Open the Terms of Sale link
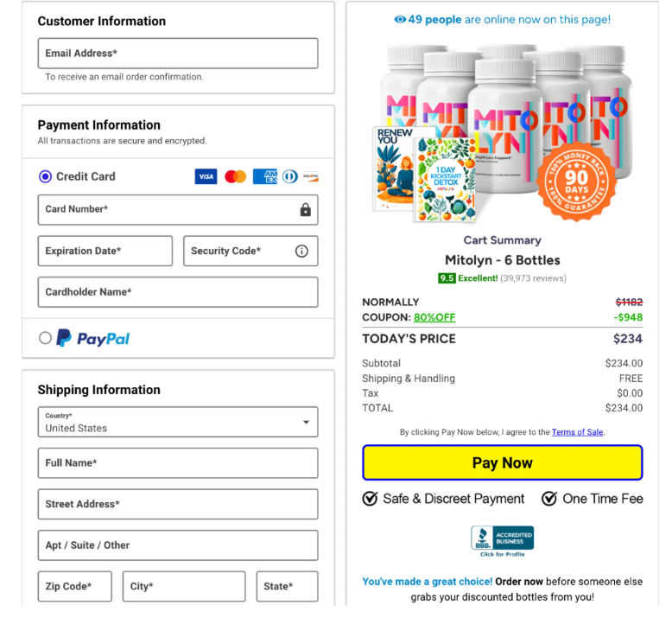672x618 pixels. tap(577, 432)
